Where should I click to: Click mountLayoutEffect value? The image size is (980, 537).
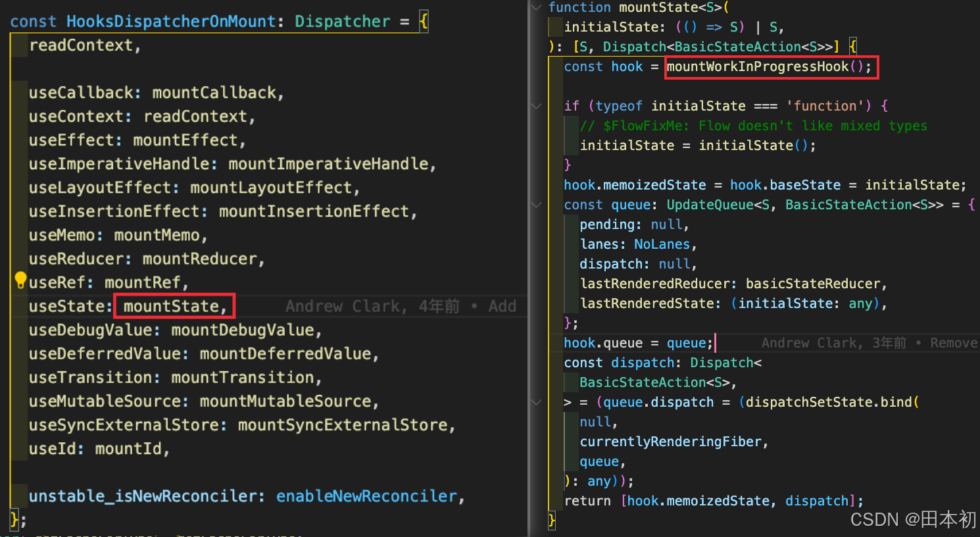tap(271, 188)
